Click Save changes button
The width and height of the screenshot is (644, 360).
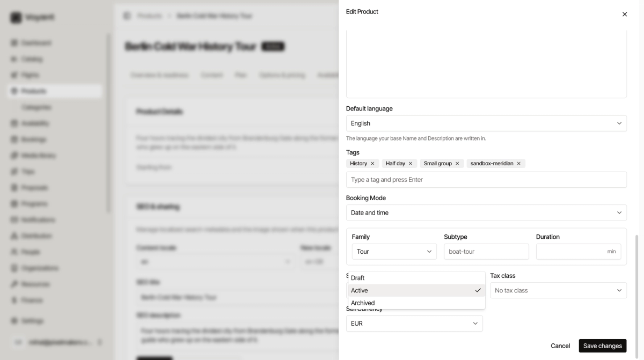(x=603, y=346)
